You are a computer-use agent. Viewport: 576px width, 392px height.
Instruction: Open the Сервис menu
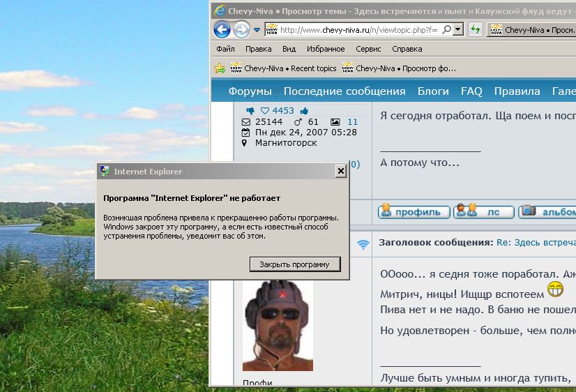368,49
